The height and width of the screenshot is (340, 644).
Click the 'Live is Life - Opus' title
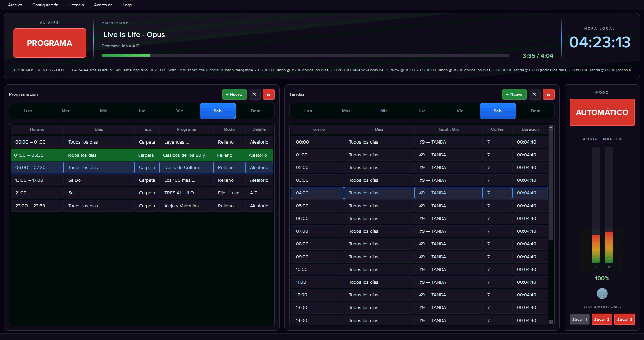pyautogui.click(x=134, y=35)
